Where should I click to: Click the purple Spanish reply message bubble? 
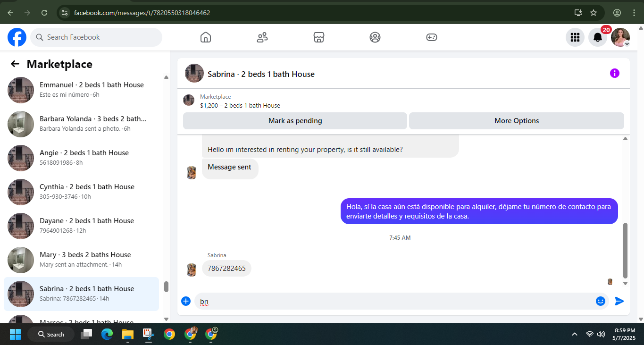tap(479, 211)
